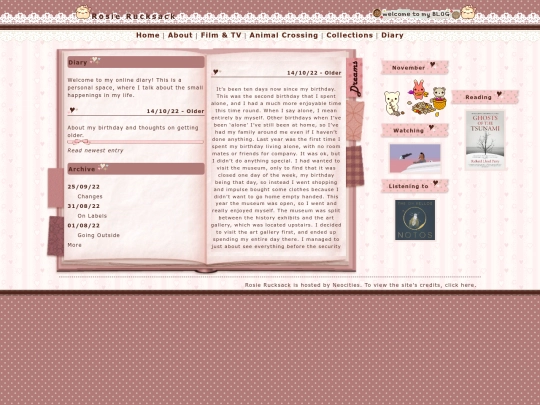Image resolution: width=540 pixels, height=405 pixels.
Task: Click the November label banner
Action: [415, 68]
